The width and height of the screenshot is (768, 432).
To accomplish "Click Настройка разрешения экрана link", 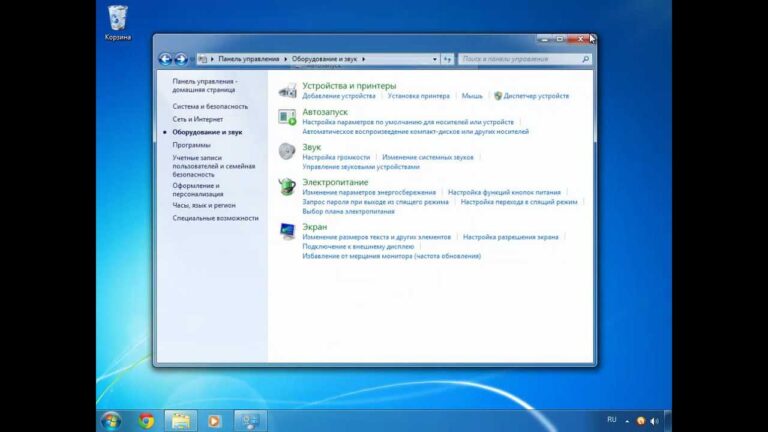I will click(x=510, y=237).
